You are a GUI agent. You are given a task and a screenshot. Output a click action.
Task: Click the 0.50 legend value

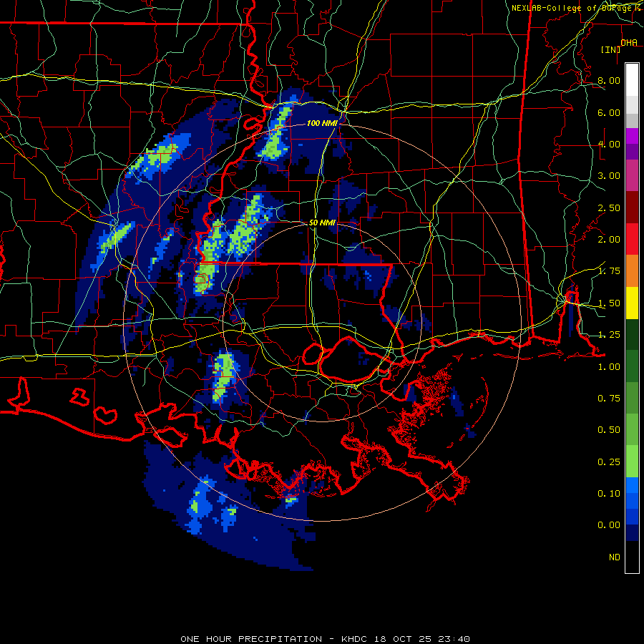pos(609,430)
